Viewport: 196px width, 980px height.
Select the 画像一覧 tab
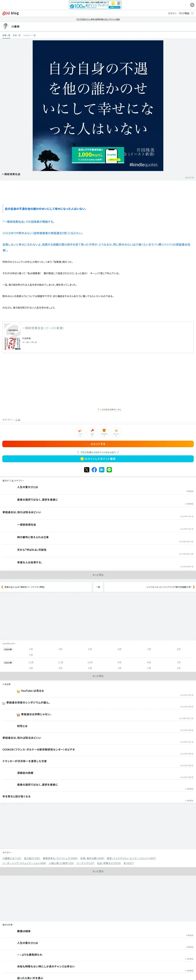(x=17, y=35)
